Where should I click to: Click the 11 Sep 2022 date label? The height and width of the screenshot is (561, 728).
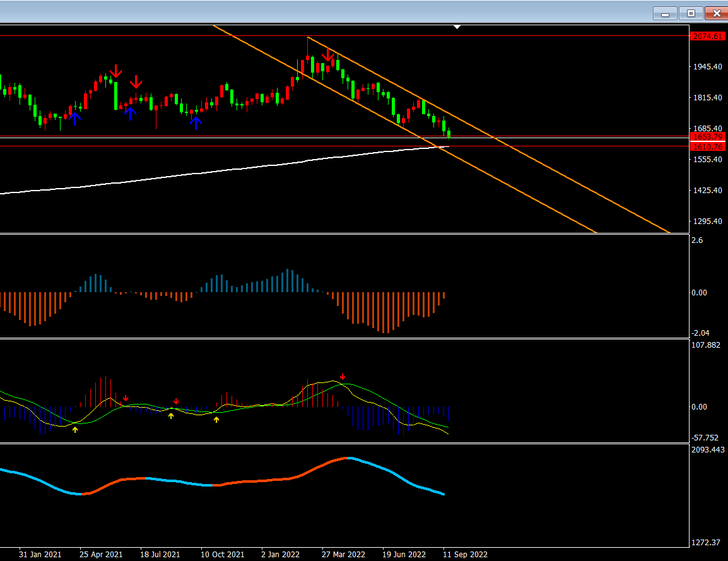click(x=465, y=555)
